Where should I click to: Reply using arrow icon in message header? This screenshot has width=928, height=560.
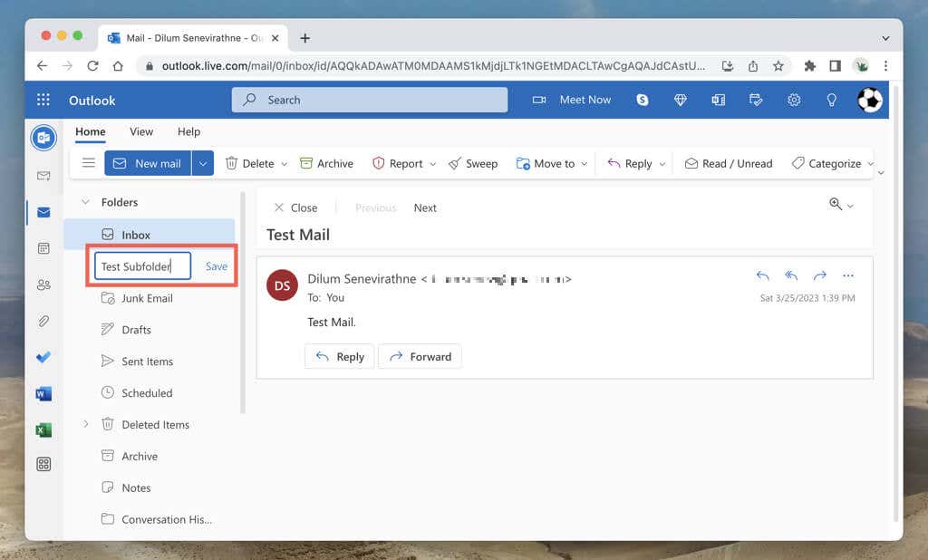pos(762,275)
